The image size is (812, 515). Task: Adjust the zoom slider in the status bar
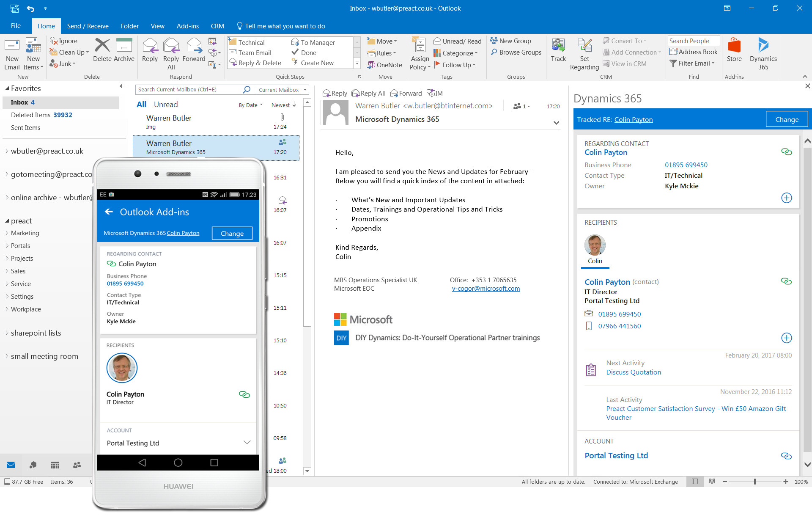pos(754,482)
